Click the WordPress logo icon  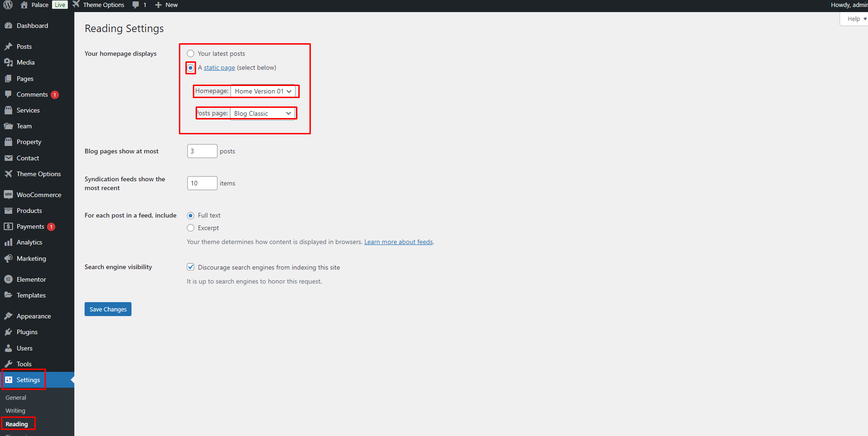[x=8, y=5]
